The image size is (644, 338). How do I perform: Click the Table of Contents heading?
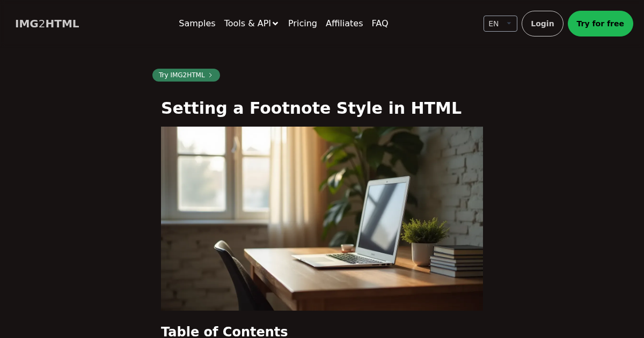tap(224, 332)
